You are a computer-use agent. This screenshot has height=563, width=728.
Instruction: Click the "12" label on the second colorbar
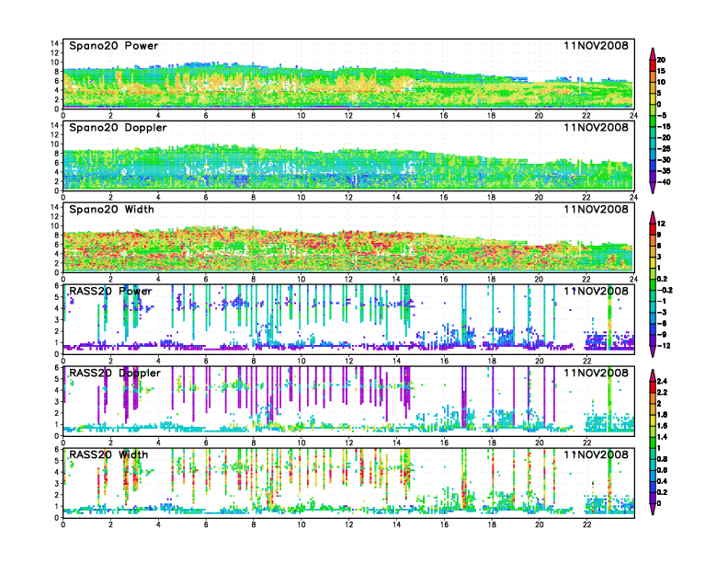[661, 224]
